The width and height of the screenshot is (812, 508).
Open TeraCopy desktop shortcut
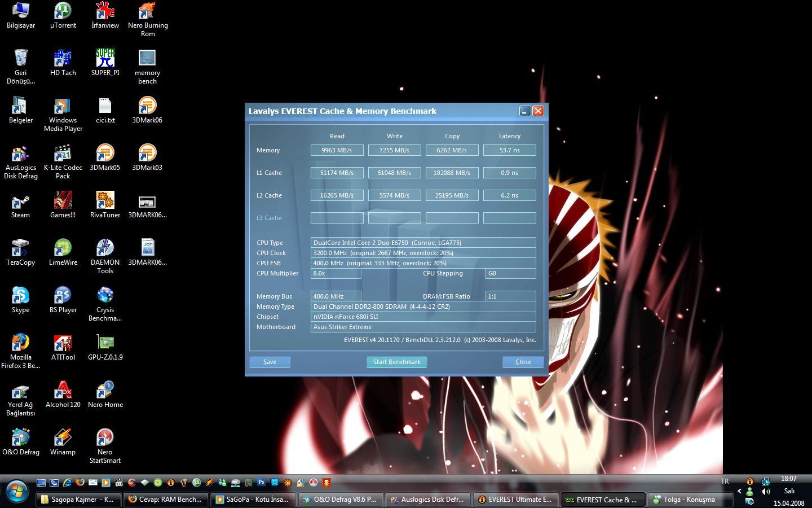(x=21, y=252)
